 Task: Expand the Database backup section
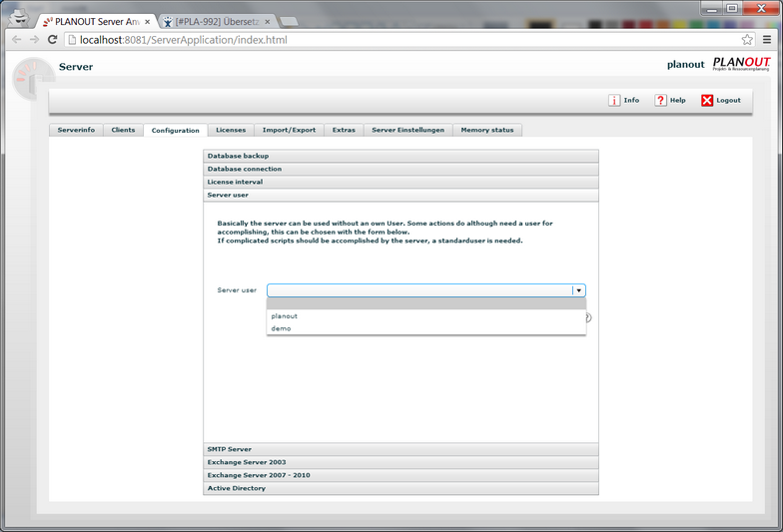click(401, 156)
